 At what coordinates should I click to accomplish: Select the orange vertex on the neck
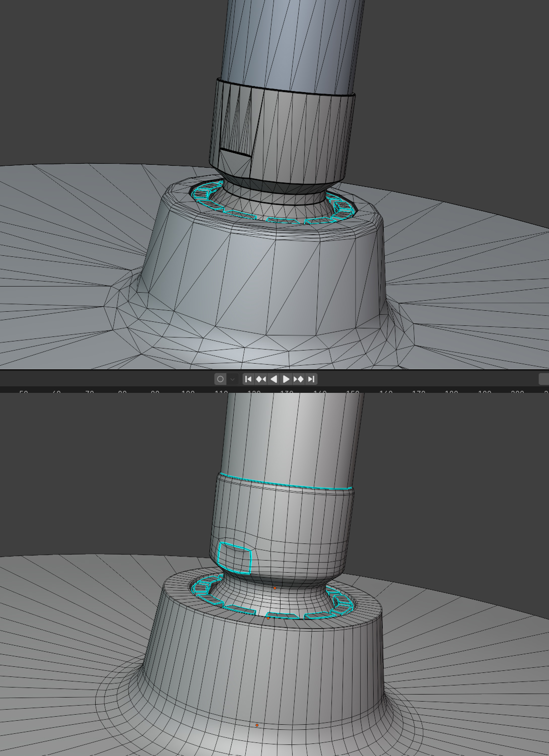274,588
